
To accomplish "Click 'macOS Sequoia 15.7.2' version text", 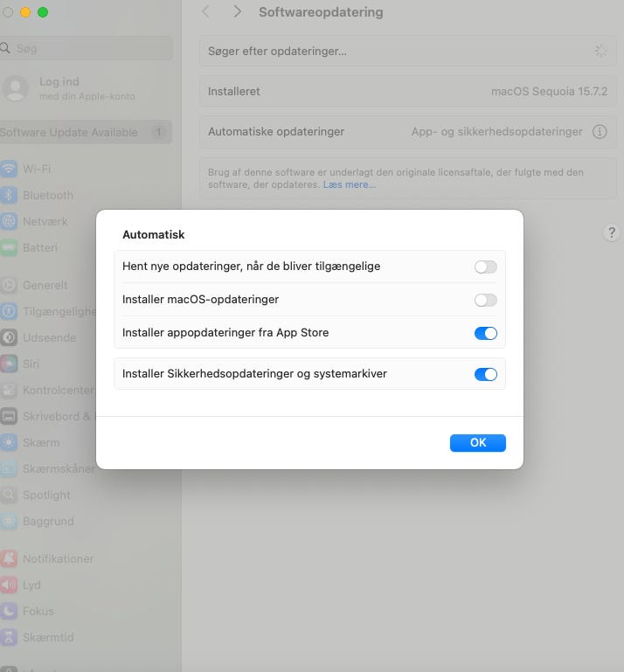I will pos(549,91).
